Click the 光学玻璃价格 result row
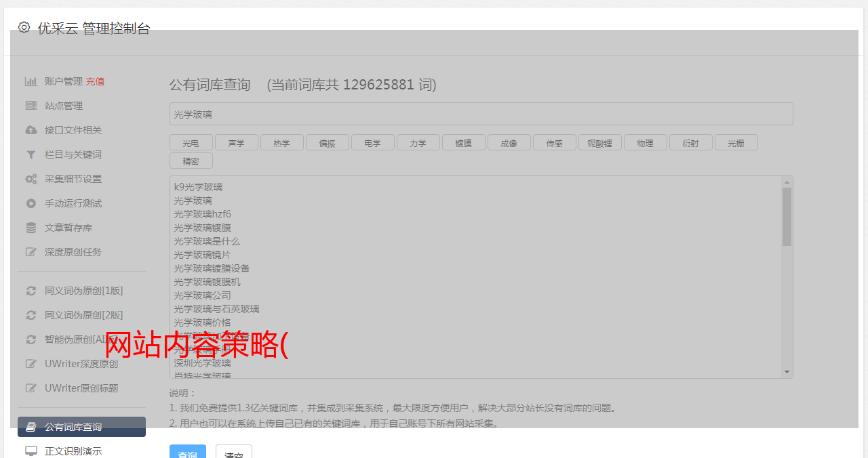 pos(202,322)
